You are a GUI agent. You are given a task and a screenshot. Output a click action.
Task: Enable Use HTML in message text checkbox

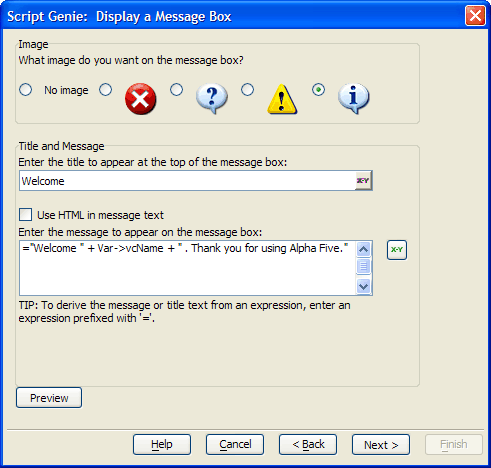[26, 215]
